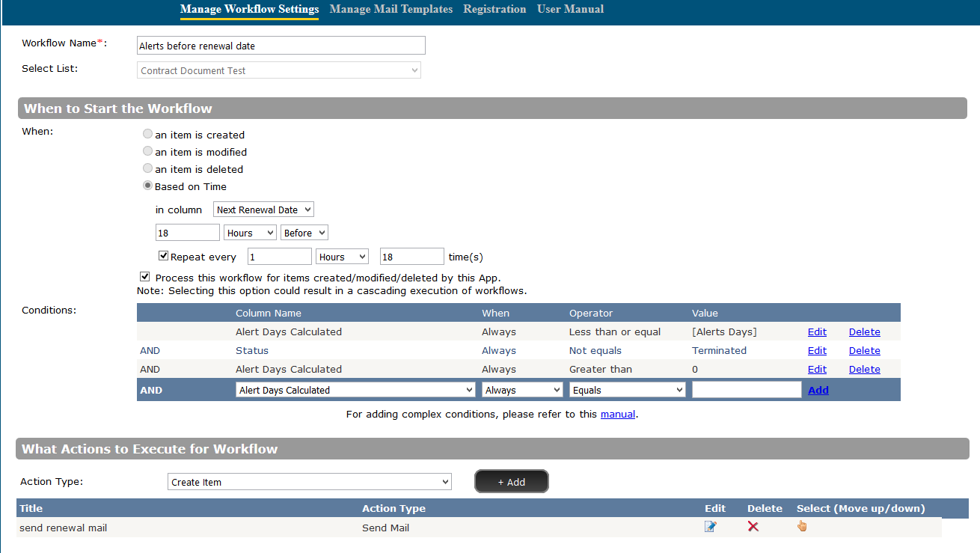Click into the Workflow Name text field
The image size is (980, 553).
(281, 46)
